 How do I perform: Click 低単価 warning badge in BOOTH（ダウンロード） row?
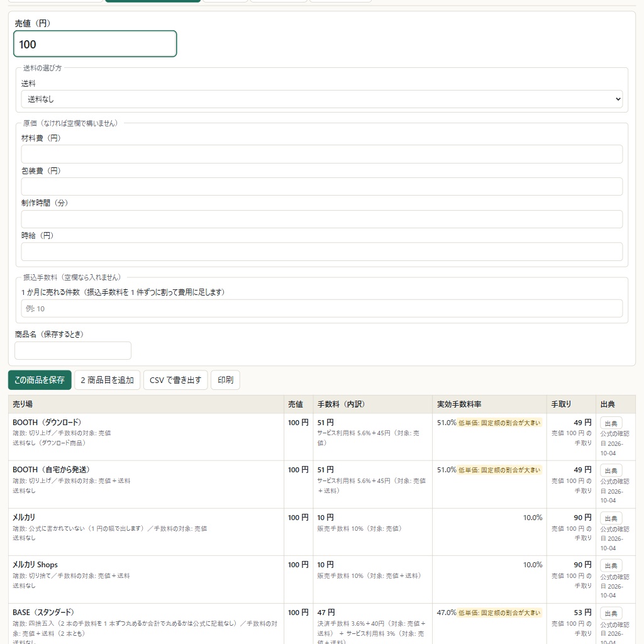(x=499, y=423)
